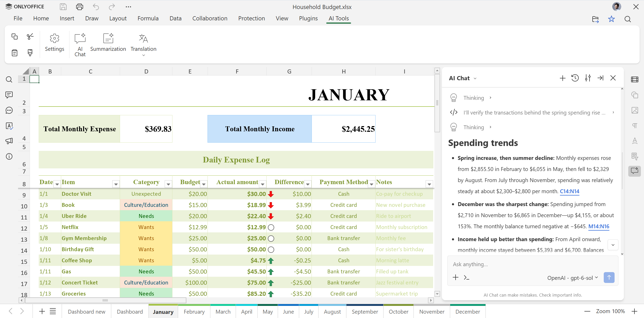Open the Difference column filter
Image resolution: width=644 pixels, height=318 pixels.
308,184
